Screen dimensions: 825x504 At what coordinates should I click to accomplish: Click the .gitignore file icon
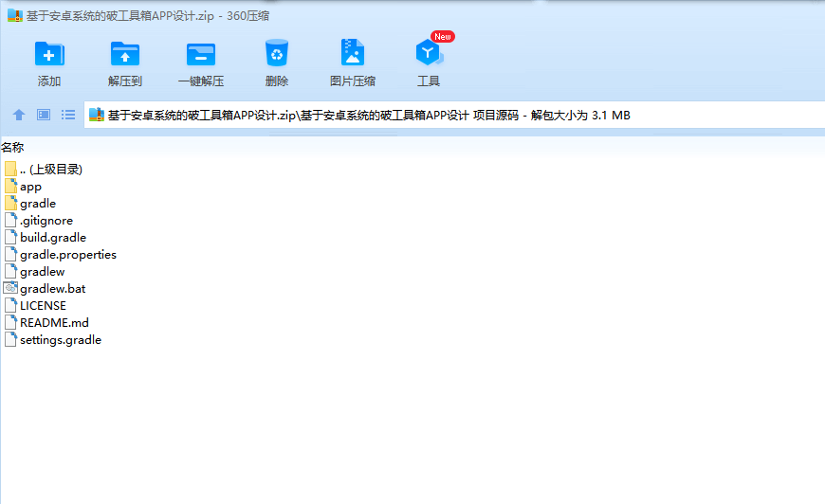(11, 220)
